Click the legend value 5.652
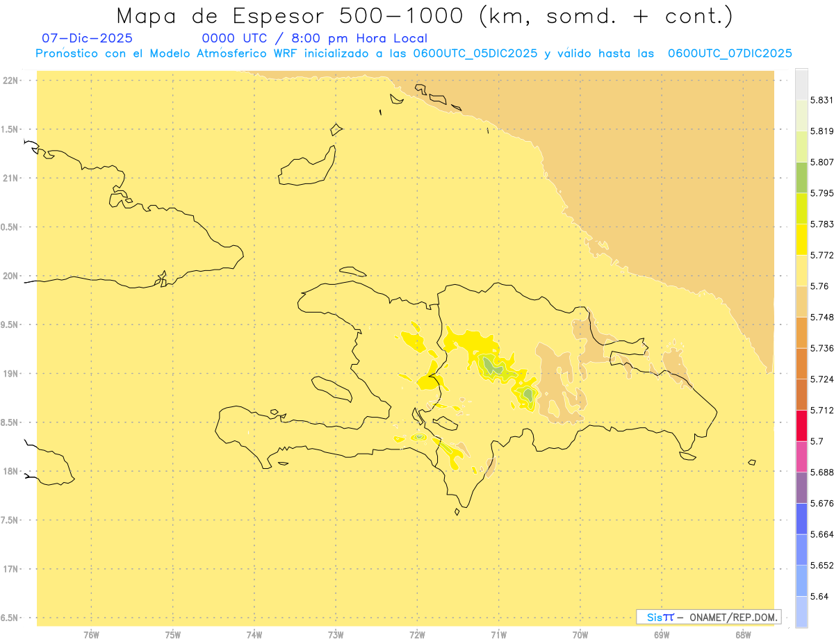Viewport: 834px width, 644px height. [x=822, y=565]
